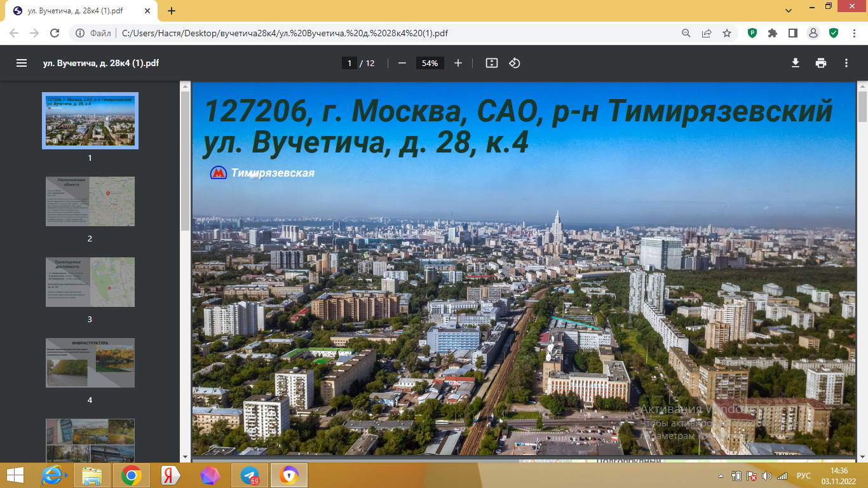
Task: Select the 54% zoom level field
Action: coord(430,63)
